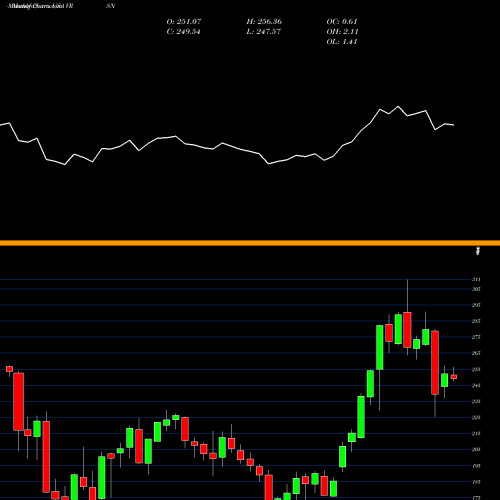
Task: Click the right end of the white line chart
Action: (x=453, y=125)
